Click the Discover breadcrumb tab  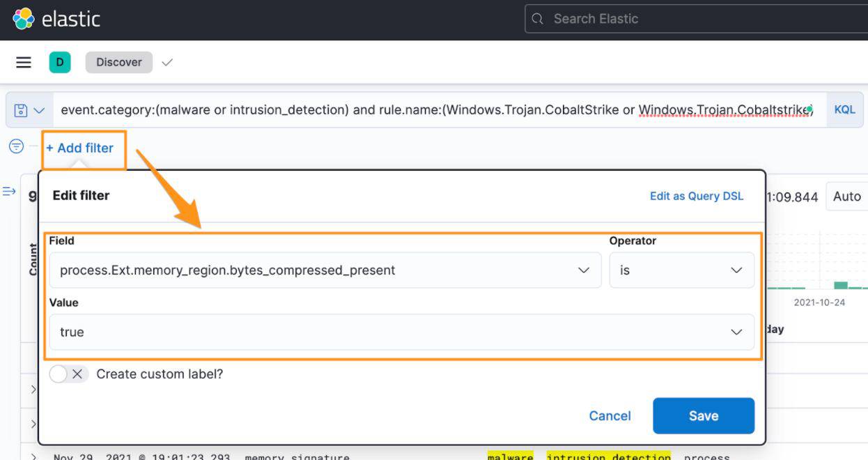click(x=118, y=63)
